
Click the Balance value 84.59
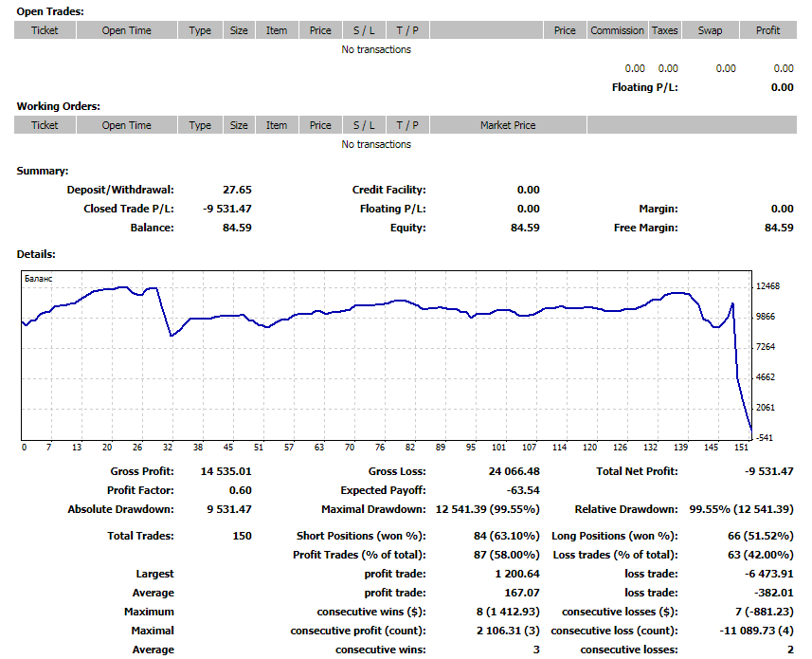pos(237,228)
